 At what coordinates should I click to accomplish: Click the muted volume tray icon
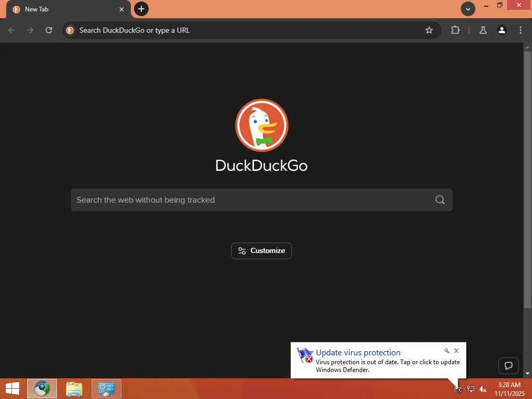coord(483,389)
